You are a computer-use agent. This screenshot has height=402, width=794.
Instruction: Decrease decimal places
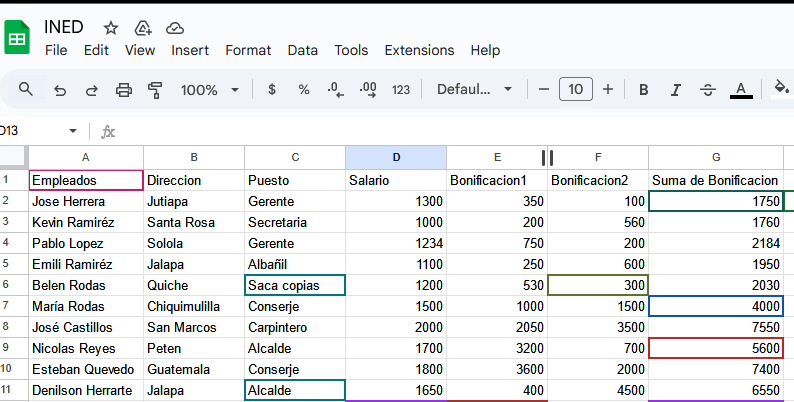click(x=335, y=90)
